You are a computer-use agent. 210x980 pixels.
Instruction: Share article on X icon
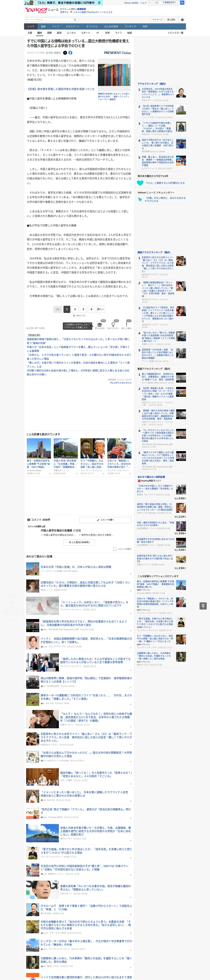tap(65, 53)
